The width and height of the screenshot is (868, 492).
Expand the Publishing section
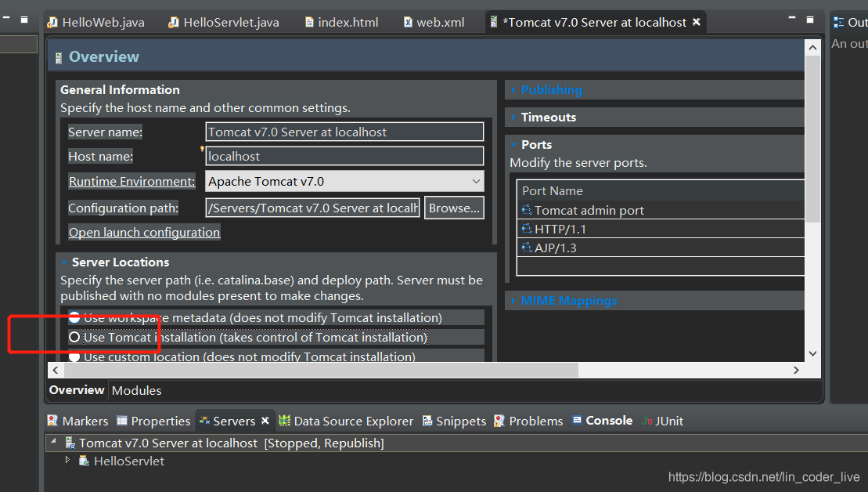513,90
